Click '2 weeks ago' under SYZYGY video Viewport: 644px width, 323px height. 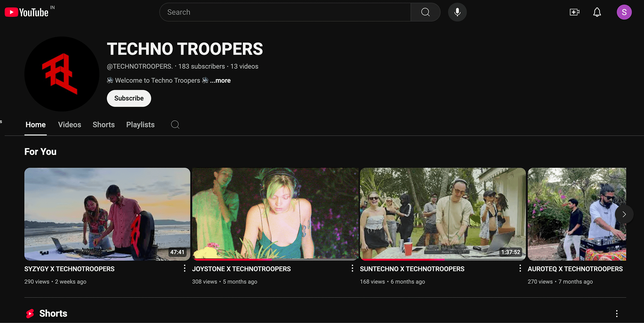[x=71, y=282]
